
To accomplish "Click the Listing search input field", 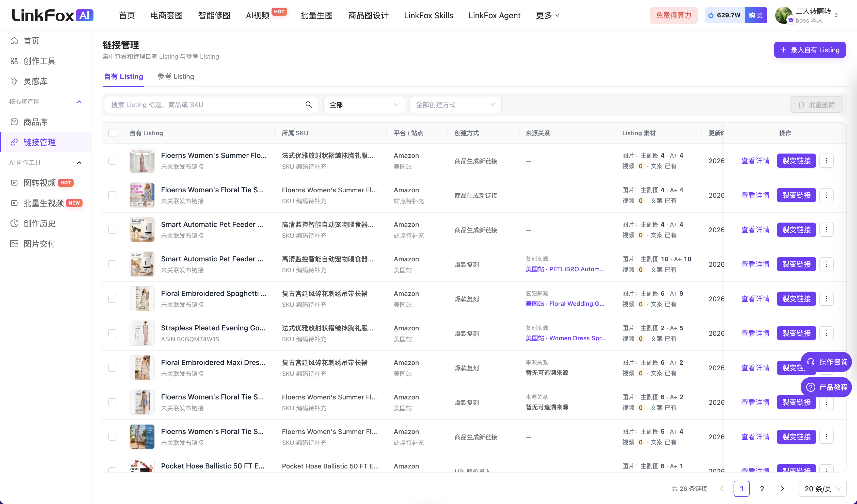I will tap(212, 105).
